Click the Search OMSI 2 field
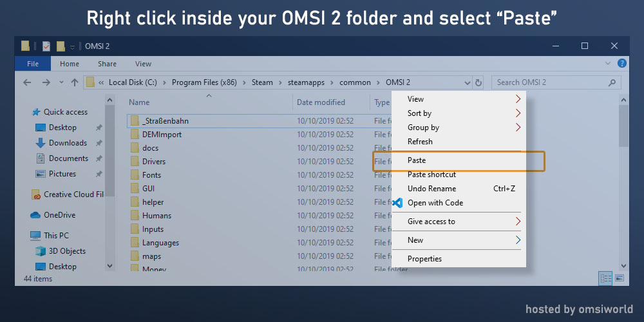644x322 pixels. (556, 82)
